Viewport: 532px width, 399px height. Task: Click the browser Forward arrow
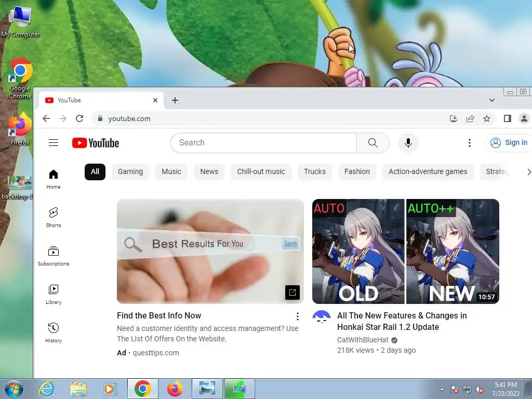tap(63, 118)
